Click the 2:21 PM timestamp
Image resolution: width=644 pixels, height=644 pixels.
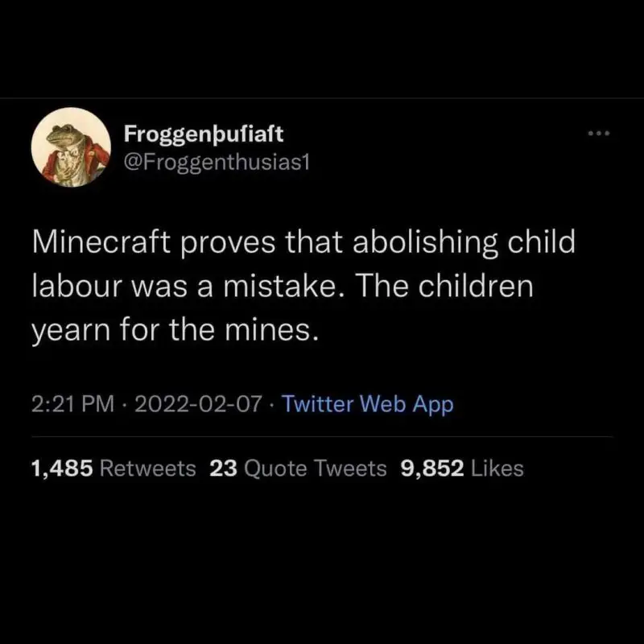pyautogui.click(x=72, y=404)
